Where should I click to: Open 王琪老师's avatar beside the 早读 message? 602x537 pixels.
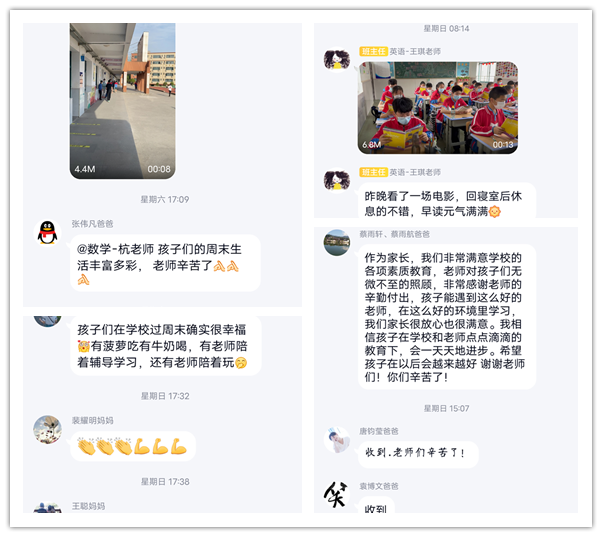(x=337, y=180)
